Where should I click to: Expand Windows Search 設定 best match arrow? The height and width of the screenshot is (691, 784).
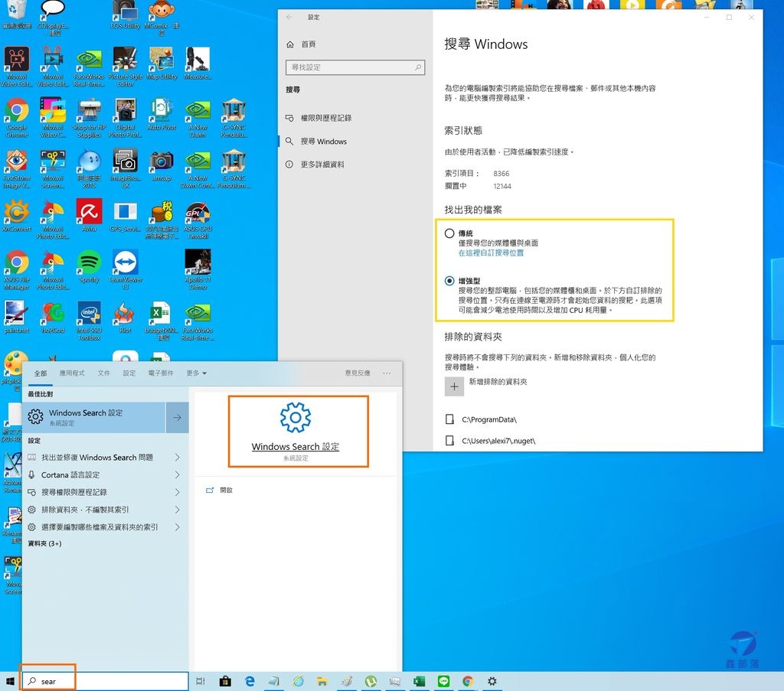(177, 417)
